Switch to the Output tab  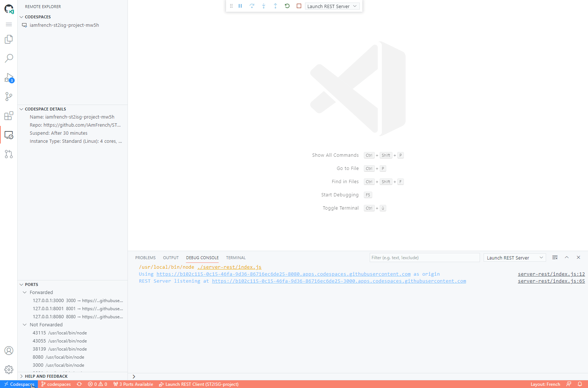(171, 258)
